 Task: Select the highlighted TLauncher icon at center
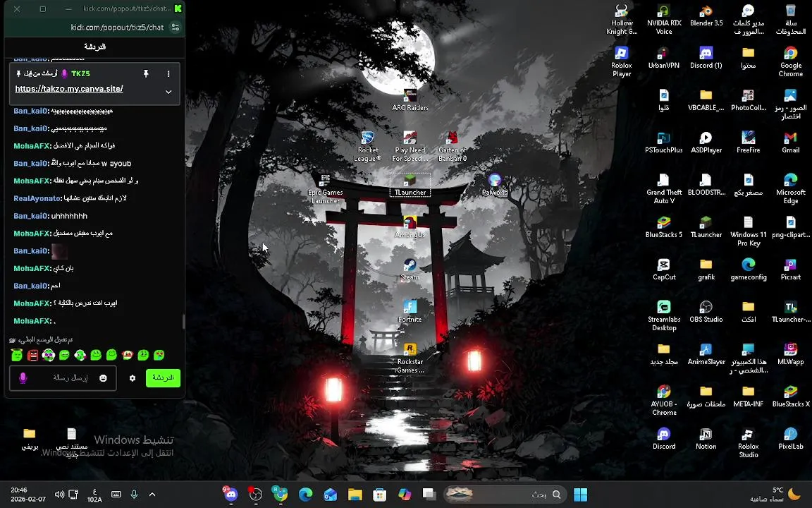coord(410,185)
